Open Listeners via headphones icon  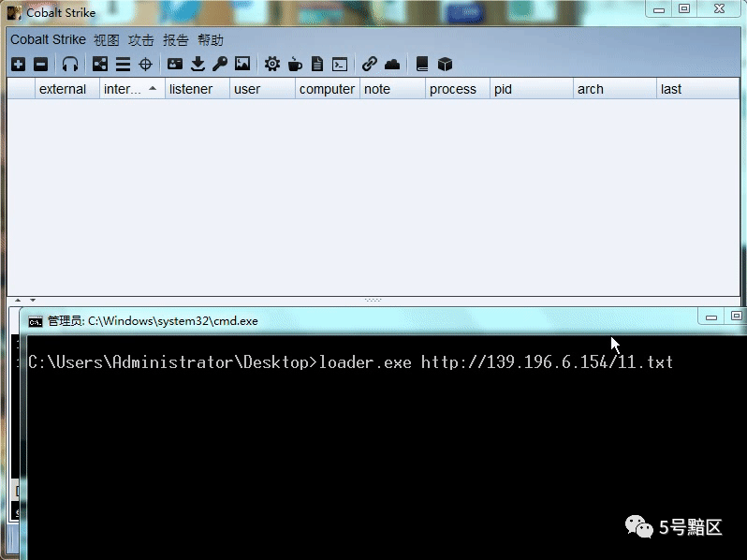tap(70, 64)
